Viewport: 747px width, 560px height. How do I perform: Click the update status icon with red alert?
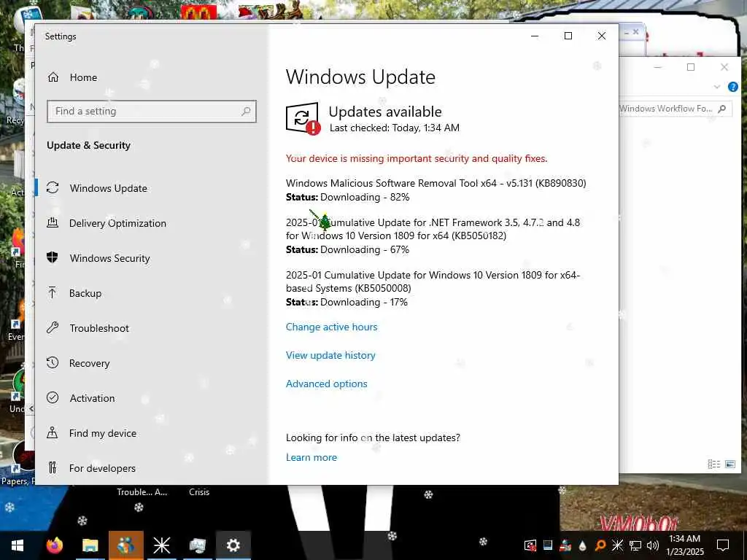point(303,119)
